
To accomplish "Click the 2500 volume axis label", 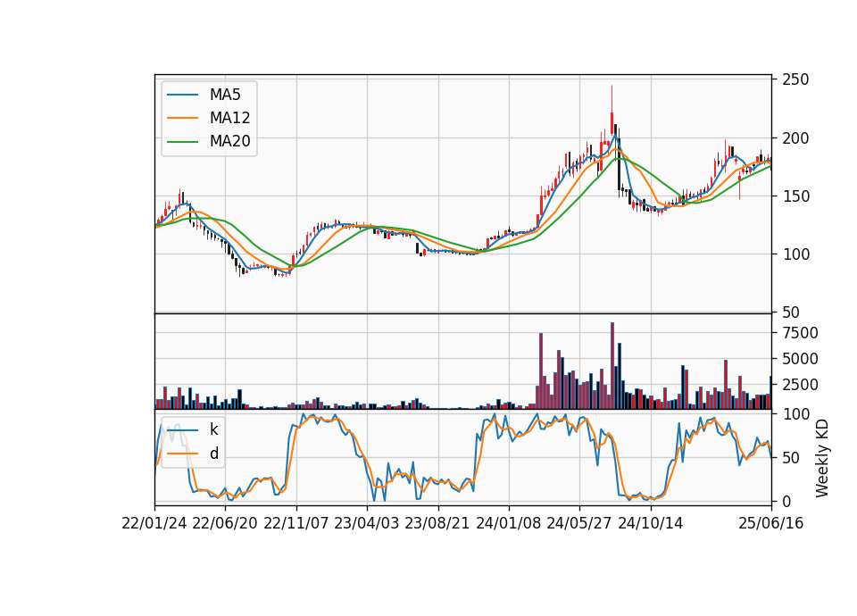I will click(x=800, y=385).
